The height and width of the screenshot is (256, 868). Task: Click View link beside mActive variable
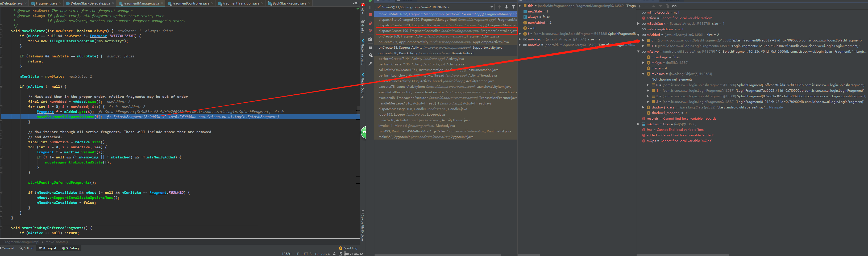pyautogui.click(x=632, y=45)
